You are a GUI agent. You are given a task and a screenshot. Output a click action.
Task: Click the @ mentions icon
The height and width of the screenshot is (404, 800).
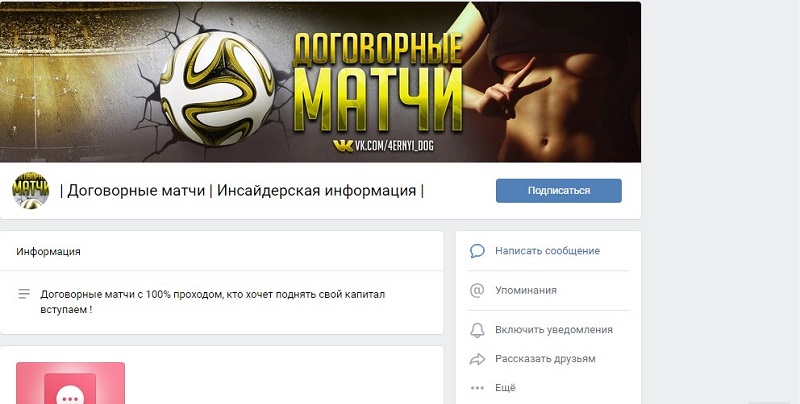(x=477, y=290)
